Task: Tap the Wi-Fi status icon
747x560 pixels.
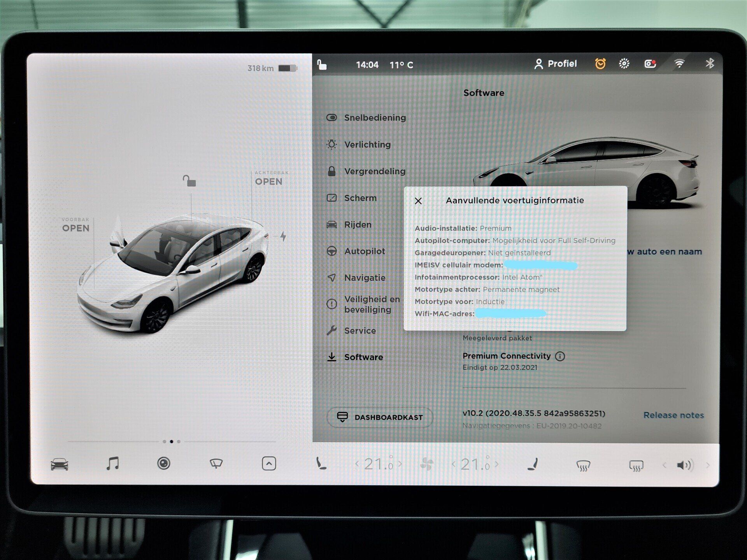Action: (x=679, y=63)
